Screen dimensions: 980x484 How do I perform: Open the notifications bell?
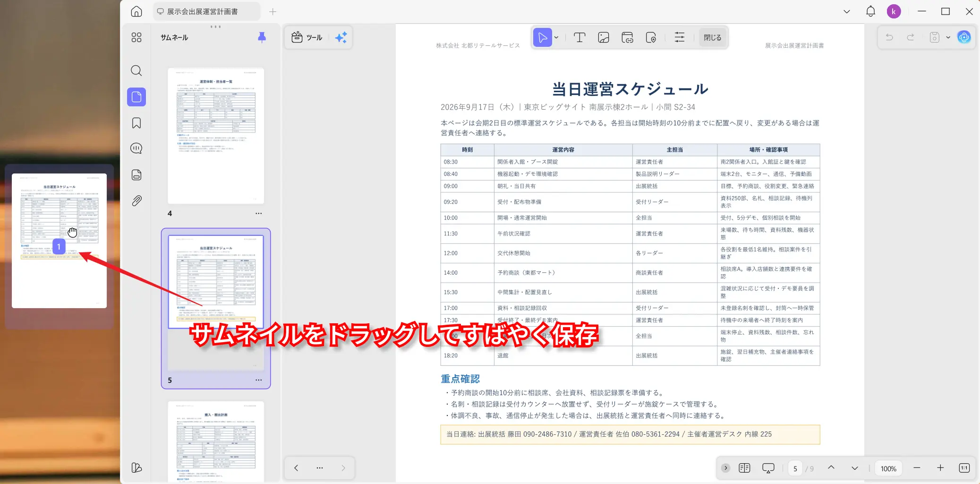870,11
